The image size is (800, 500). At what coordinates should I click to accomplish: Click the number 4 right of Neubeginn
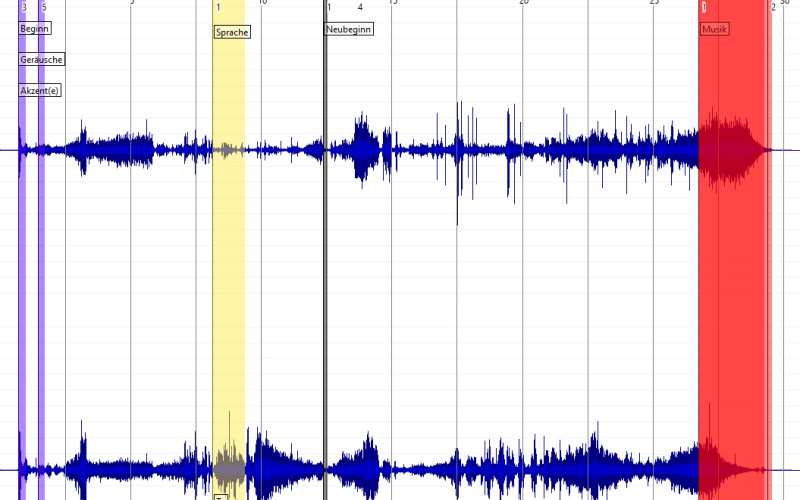click(360, 7)
